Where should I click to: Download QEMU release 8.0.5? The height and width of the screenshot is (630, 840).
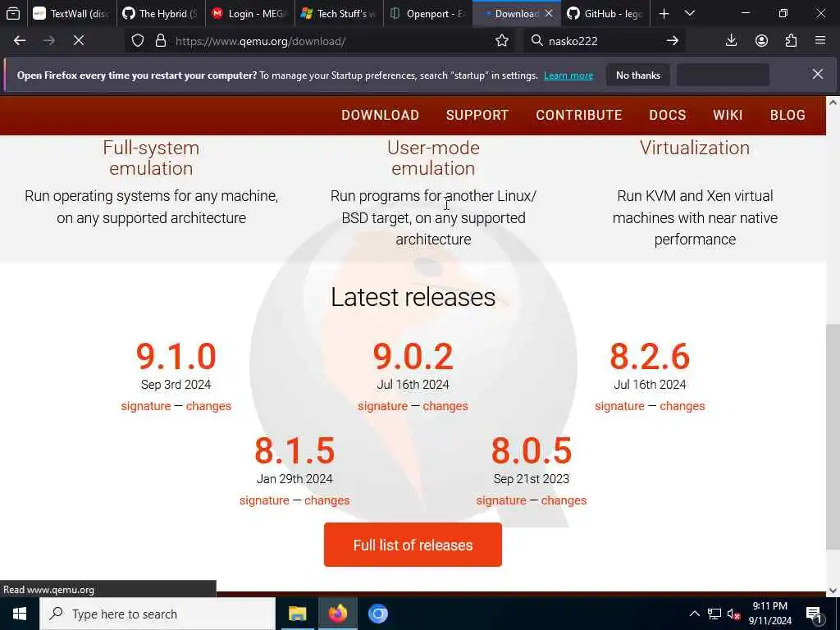click(532, 451)
